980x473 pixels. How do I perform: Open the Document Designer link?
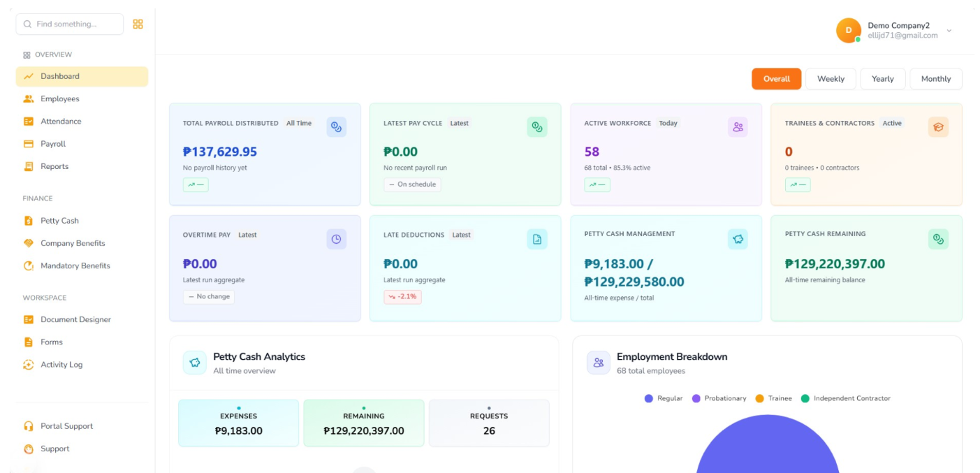tap(82, 319)
